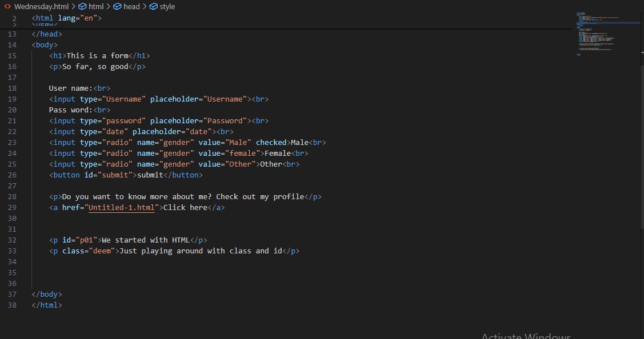Click the checked attribute on line 23

click(271, 142)
